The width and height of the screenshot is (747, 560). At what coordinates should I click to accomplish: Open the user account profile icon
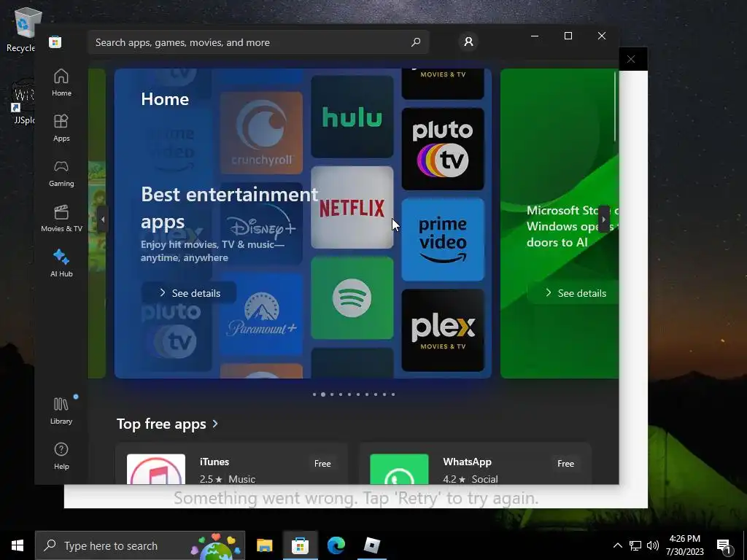pyautogui.click(x=469, y=42)
